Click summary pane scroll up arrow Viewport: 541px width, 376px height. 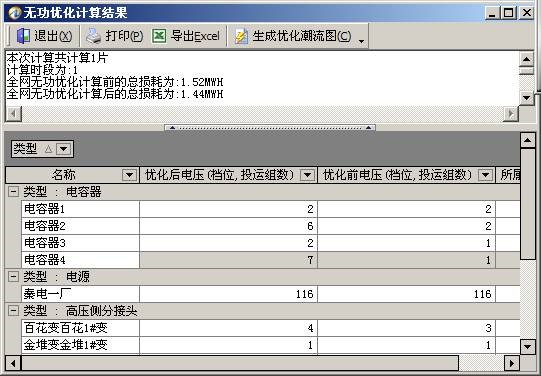click(527, 59)
